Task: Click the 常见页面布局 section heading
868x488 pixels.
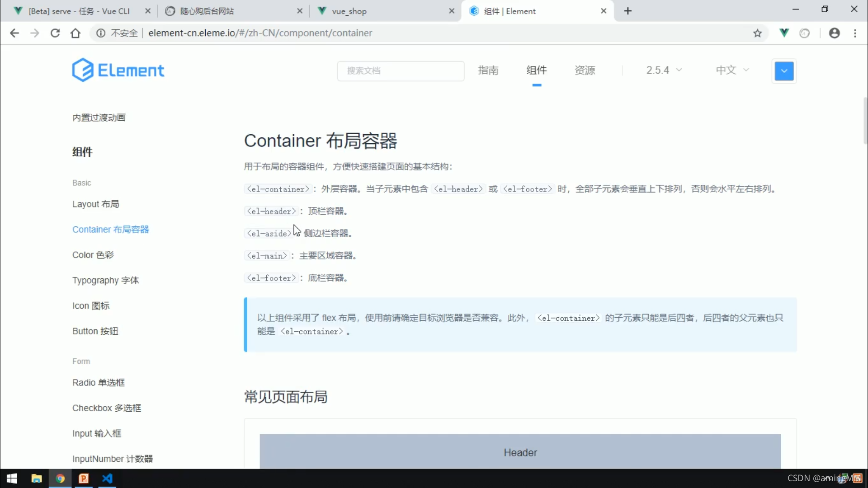Action: (286, 397)
